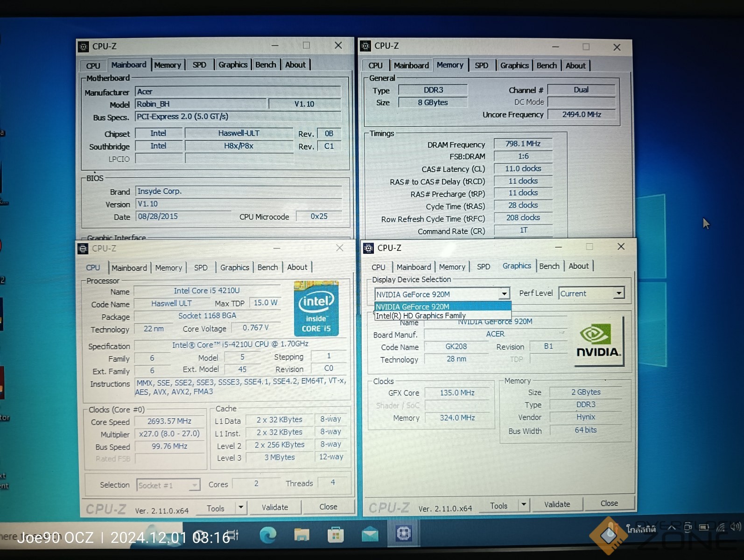Click Code Name value GK208

coord(456,347)
